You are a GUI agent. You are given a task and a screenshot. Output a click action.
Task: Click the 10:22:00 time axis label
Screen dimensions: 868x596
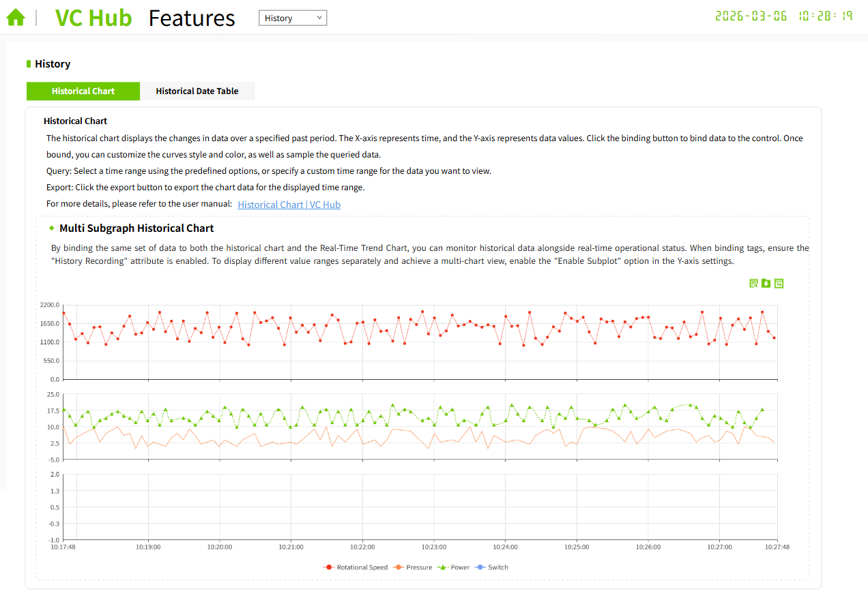coord(362,547)
